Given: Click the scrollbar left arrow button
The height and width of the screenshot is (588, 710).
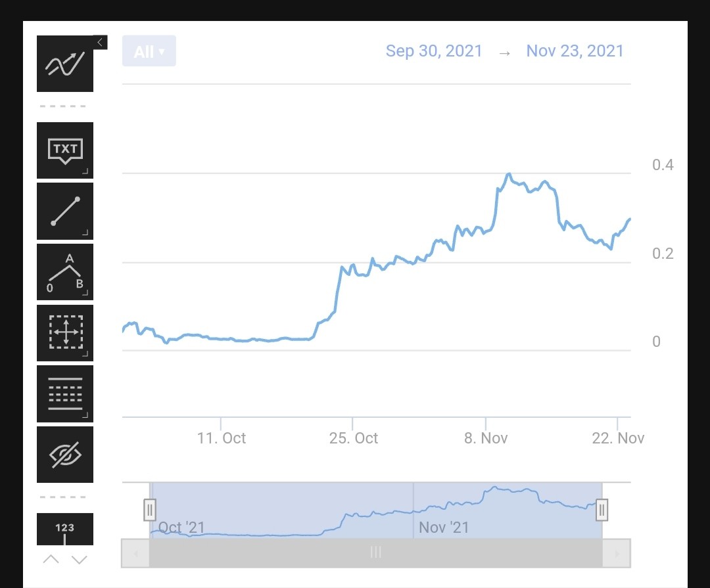Looking at the screenshot, I should [x=135, y=553].
